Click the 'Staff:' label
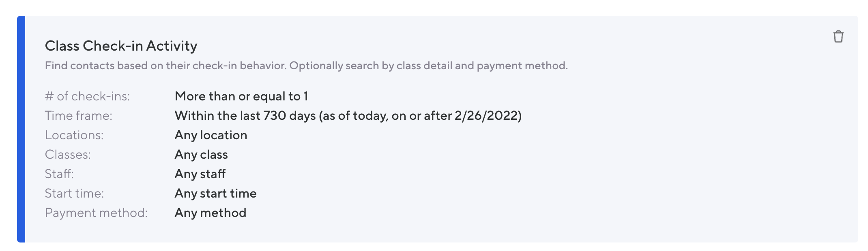 pyautogui.click(x=59, y=174)
